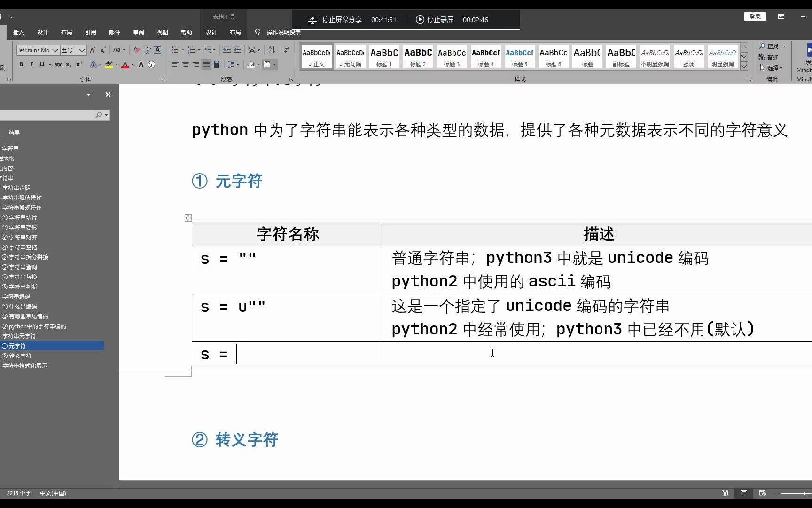812x508 pixels.
Task: Click 停止录屏 button
Action: (x=435, y=19)
